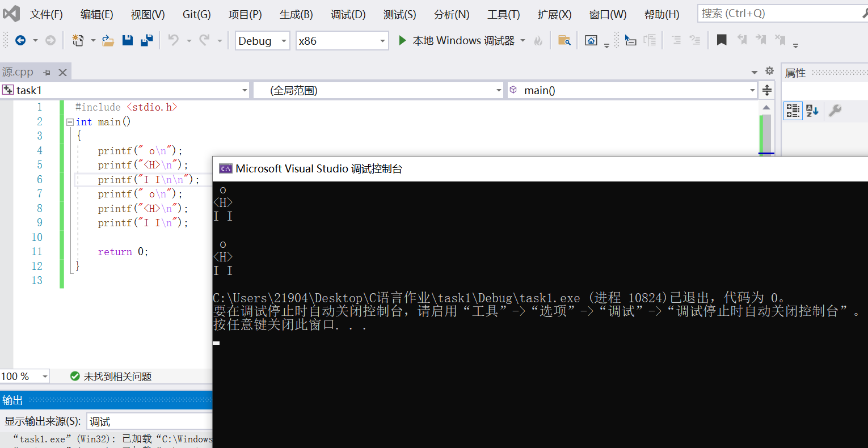Click the hot reload flame icon
The image size is (868, 448).
pos(538,41)
